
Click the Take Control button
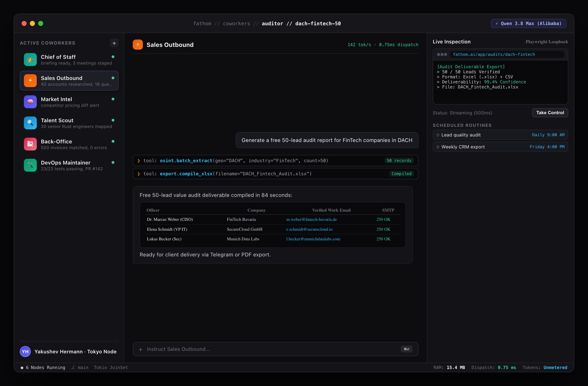tap(550, 113)
